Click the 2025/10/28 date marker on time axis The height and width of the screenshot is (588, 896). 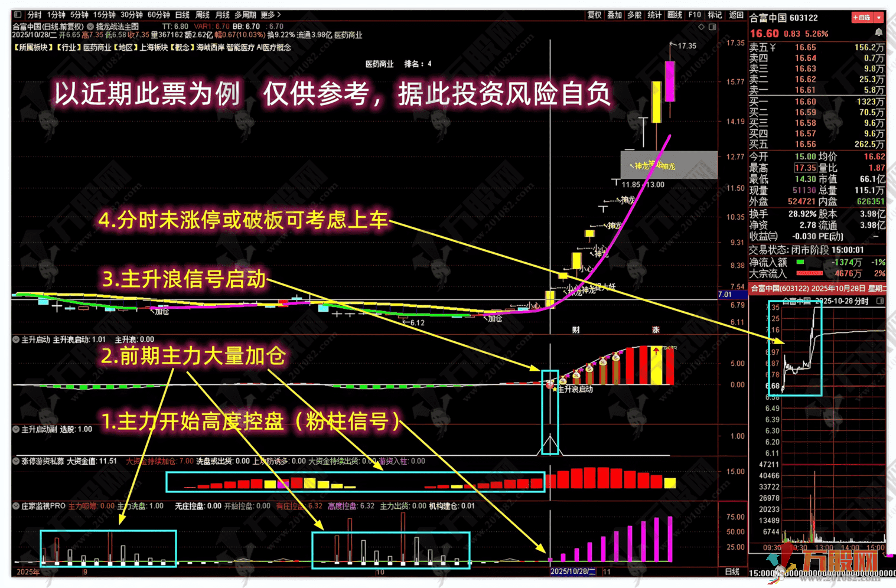(x=572, y=571)
